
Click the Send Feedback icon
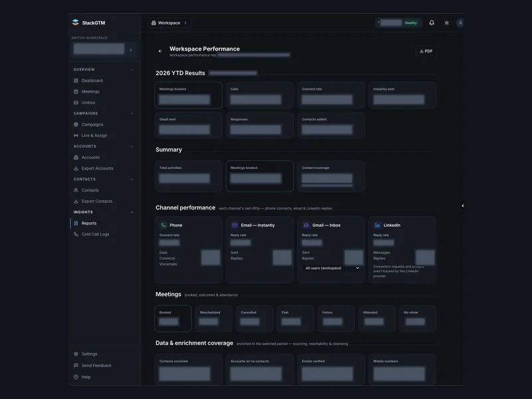tap(76, 365)
